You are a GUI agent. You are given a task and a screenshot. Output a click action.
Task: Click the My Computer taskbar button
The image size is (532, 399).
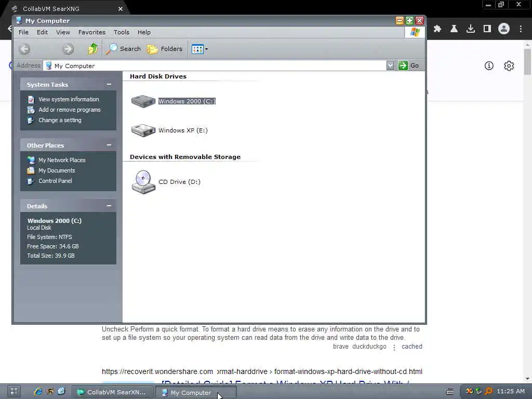point(195,392)
